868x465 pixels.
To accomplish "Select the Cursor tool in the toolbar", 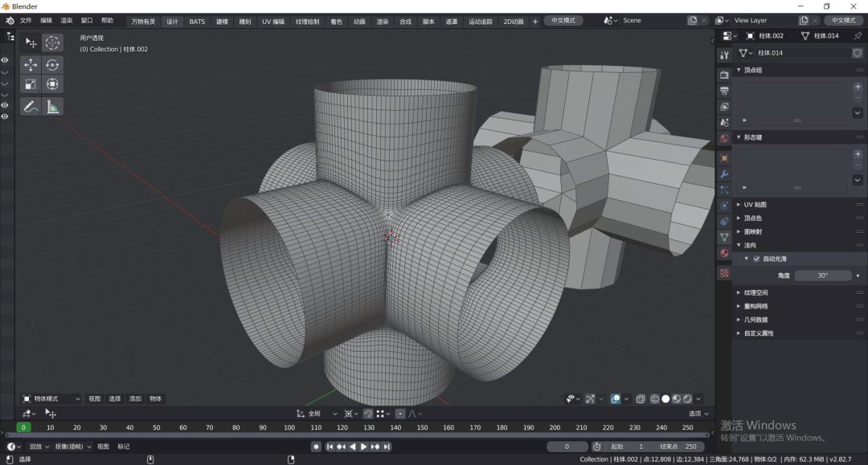I will 52,43.
